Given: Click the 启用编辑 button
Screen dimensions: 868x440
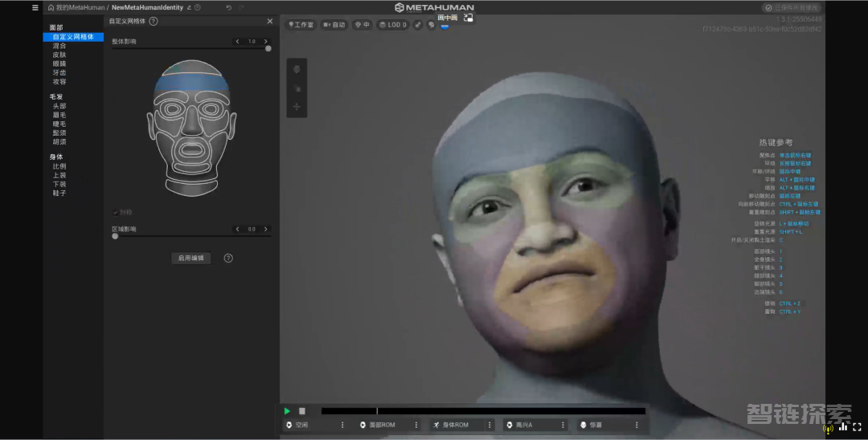Looking at the screenshot, I should (191, 259).
